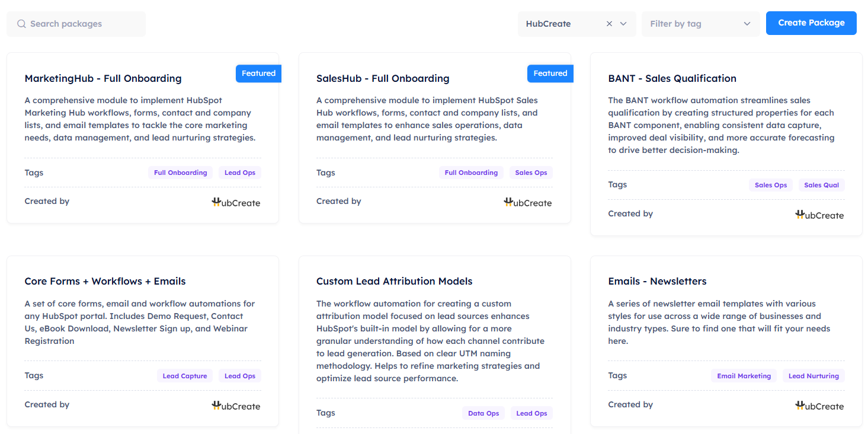Select the Data Ops tag

pyautogui.click(x=483, y=413)
